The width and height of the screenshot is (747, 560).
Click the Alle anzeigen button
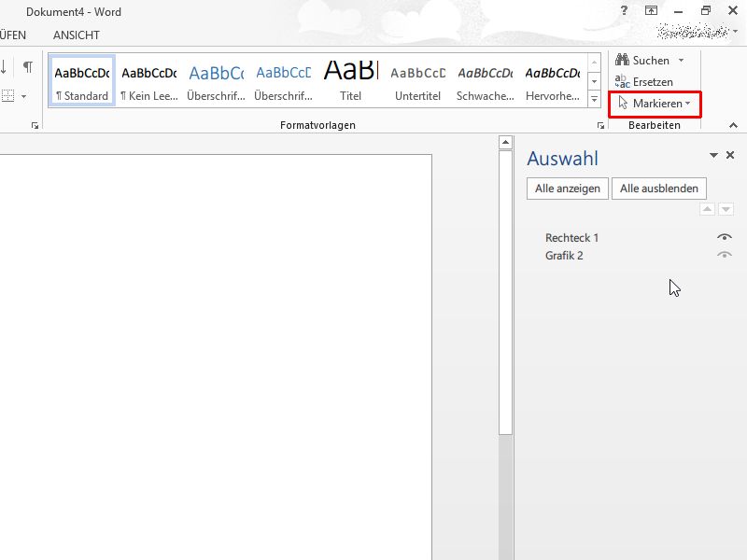tap(568, 189)
